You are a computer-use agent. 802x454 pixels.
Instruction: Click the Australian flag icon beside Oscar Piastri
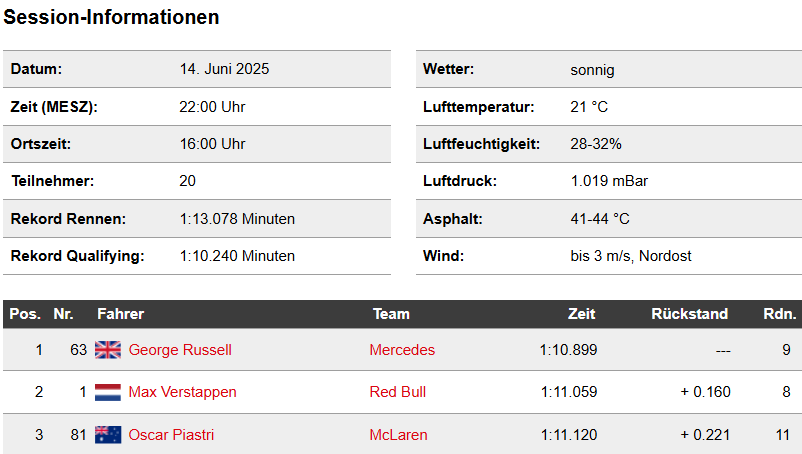[108, 435]
